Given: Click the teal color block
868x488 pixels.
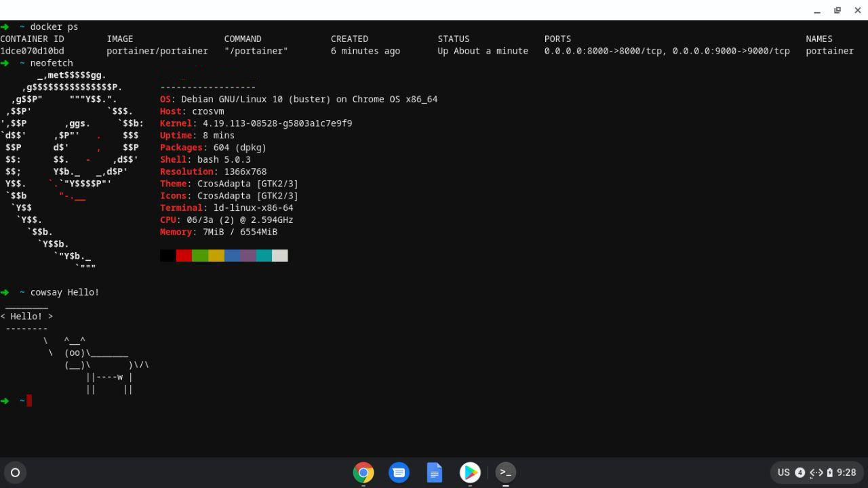Looking at the screenshot, I should coord(264,256).
